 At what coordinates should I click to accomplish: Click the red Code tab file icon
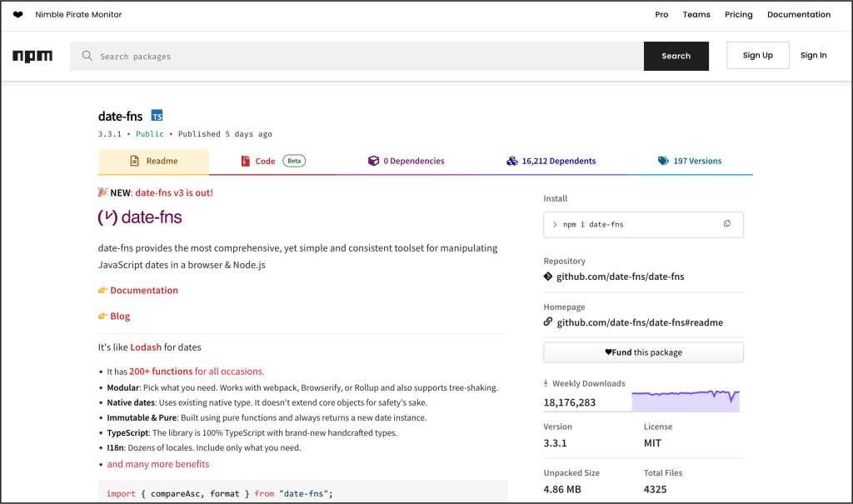246,161
